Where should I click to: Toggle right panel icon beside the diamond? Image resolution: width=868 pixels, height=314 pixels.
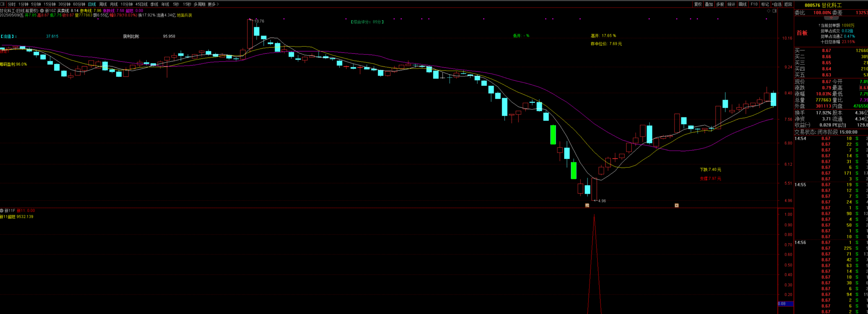tap(774, 11)
